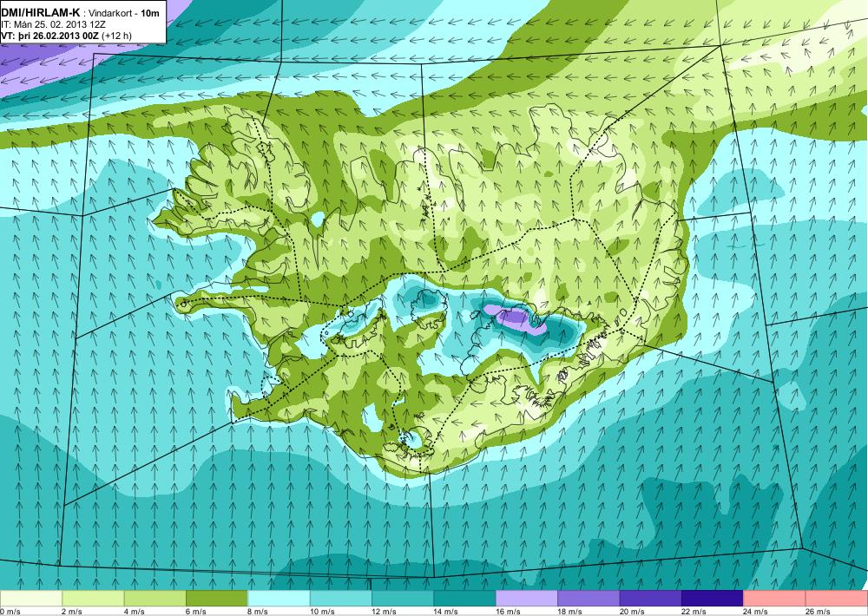
Task: Click the '12 m/s' legend label
Action: 385,611
